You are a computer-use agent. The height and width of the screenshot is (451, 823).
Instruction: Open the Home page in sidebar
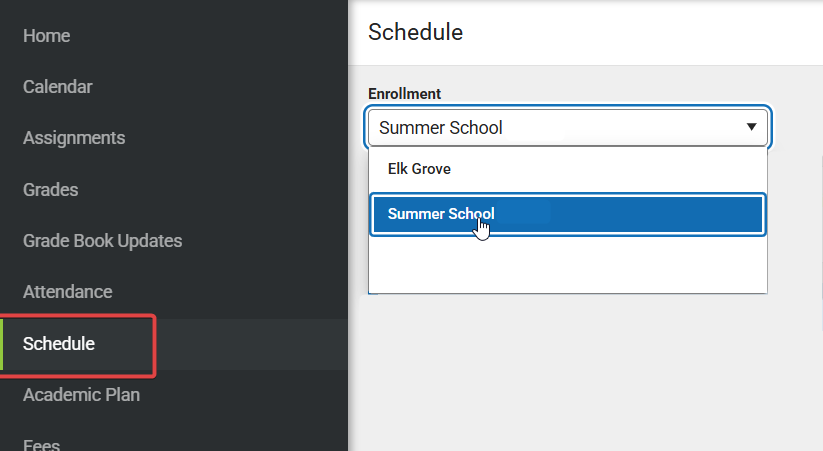[x=46, y=36]
